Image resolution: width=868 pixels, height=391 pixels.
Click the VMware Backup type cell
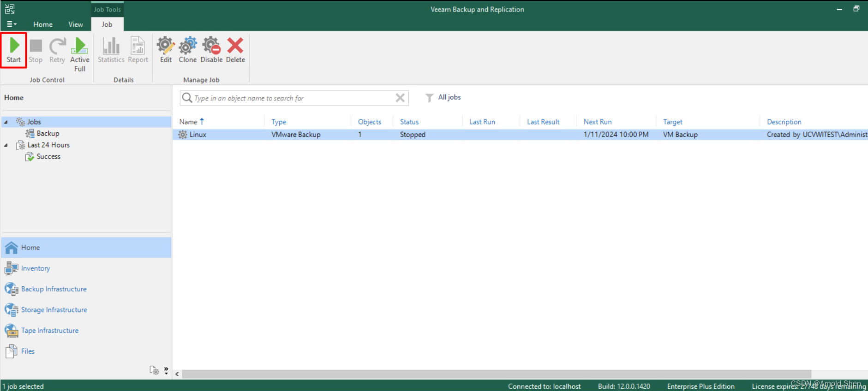coord(296,135)
